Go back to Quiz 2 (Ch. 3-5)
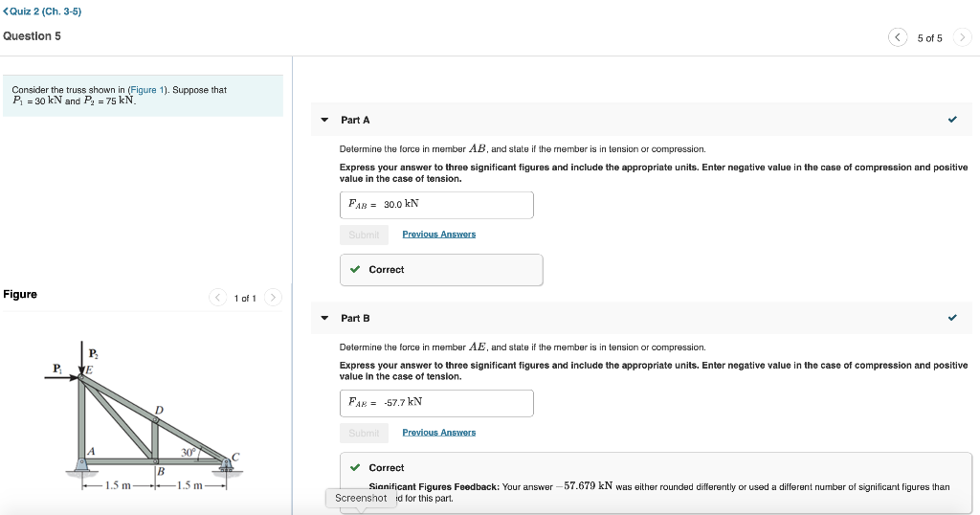Image resolution: width=980 pixels, height=515 pixels. (x=42, y=11)
